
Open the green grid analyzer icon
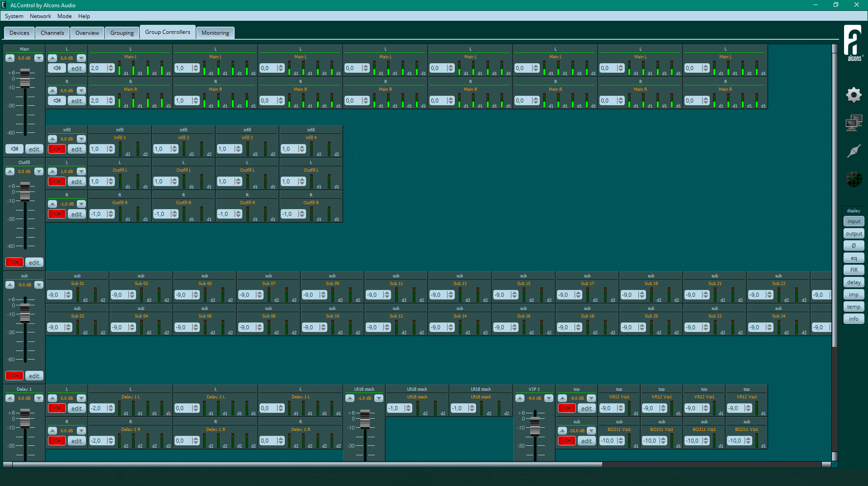pos(854,179)
